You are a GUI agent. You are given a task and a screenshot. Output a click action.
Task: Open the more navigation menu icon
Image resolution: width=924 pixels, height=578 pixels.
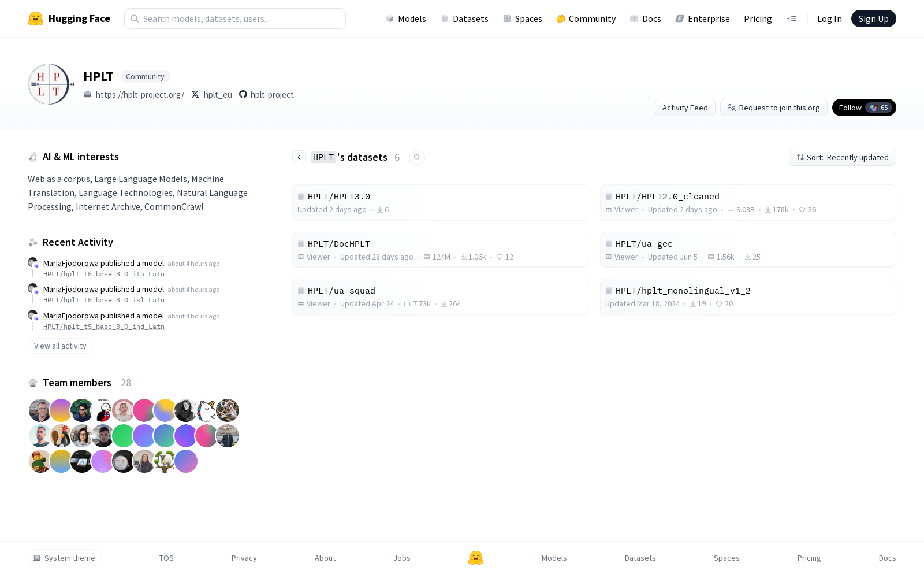791,18
